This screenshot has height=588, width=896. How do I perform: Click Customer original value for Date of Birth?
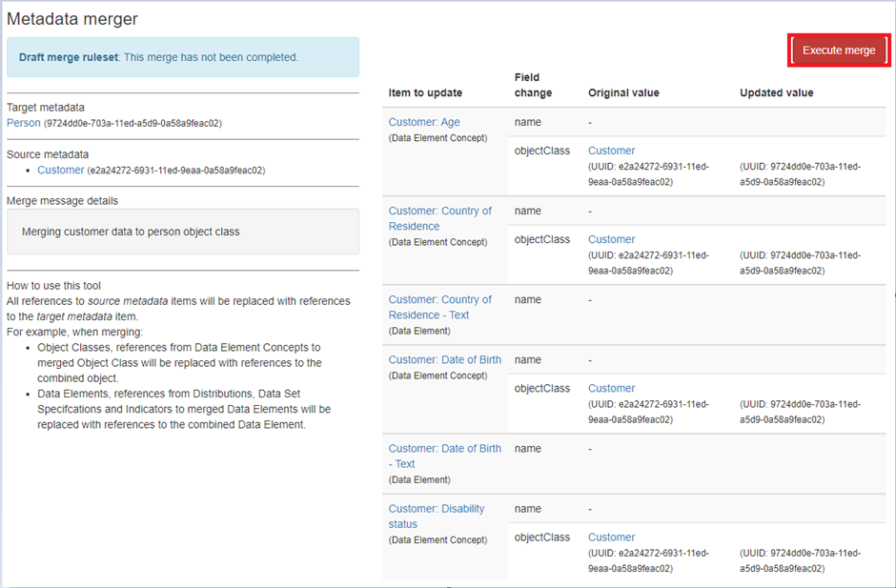tap(611, 388)
